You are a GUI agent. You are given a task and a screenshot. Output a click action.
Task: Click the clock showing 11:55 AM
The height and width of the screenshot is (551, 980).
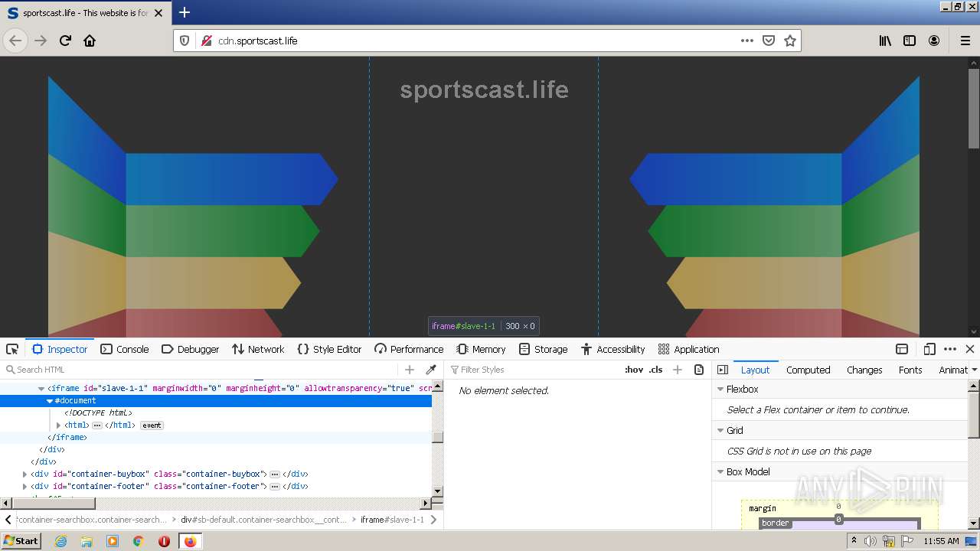click(x=941, y=541)
